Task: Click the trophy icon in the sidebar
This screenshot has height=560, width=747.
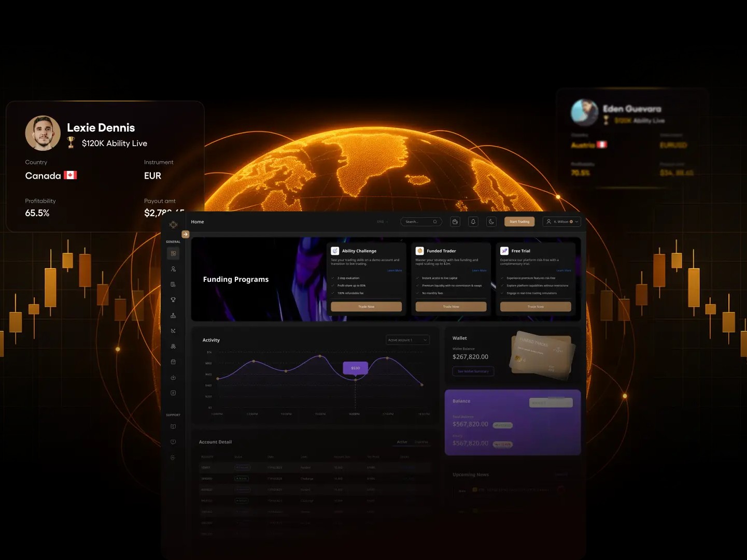Action: point(173,299)
